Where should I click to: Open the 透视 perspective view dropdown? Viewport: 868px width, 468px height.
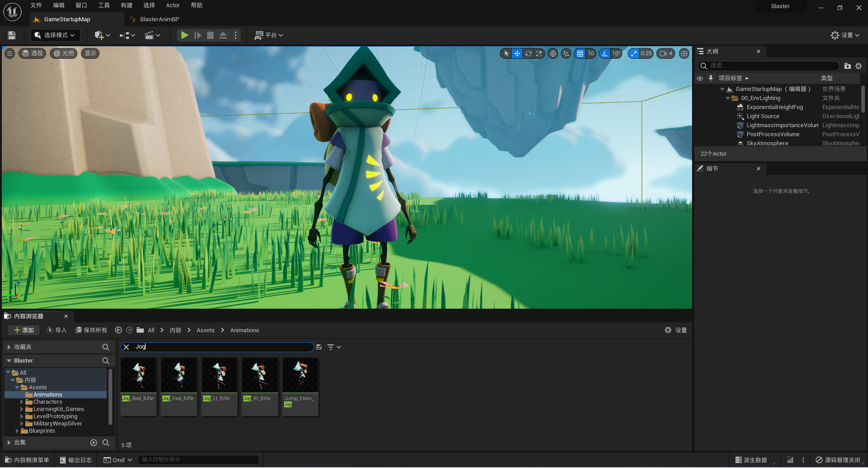click(x=33, y=53)
